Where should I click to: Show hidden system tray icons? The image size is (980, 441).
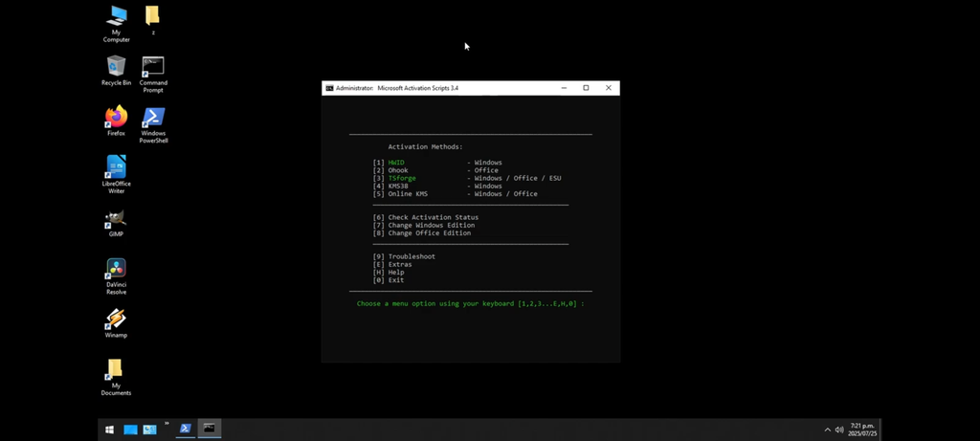click(827, 430)
